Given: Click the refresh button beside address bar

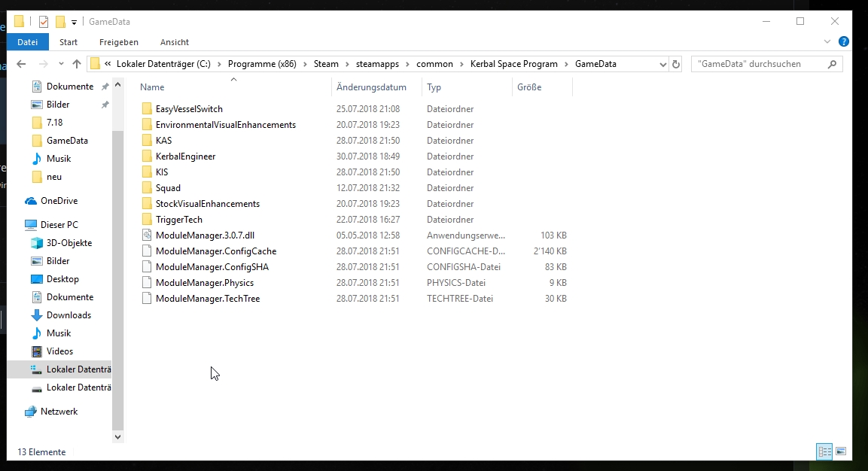Looking at the screenshot, I should point(676,64).
